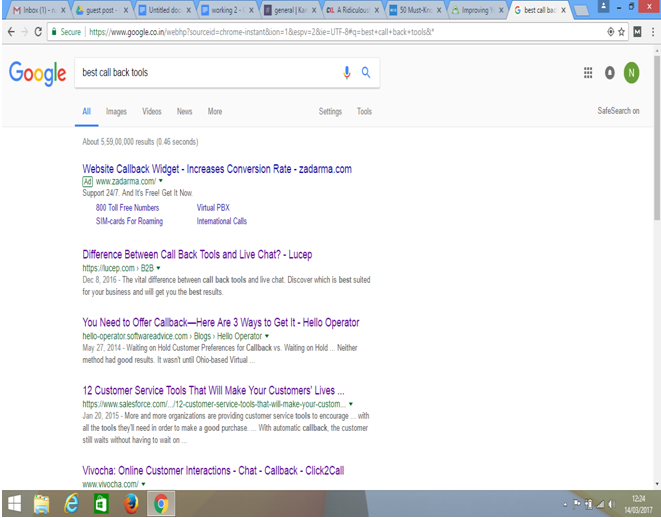Switch to News results tab
661x518 pixels.
184,112
